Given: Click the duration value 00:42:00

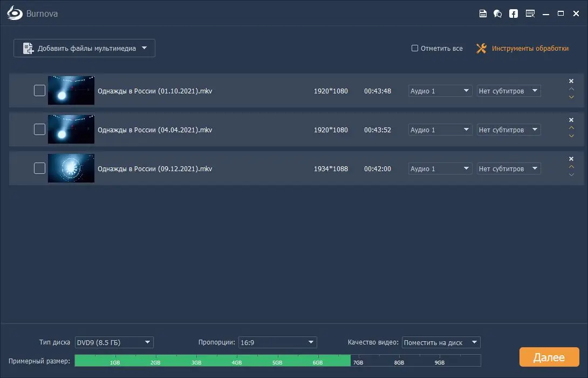Looking at the screenshot, I should pos(377,168).
